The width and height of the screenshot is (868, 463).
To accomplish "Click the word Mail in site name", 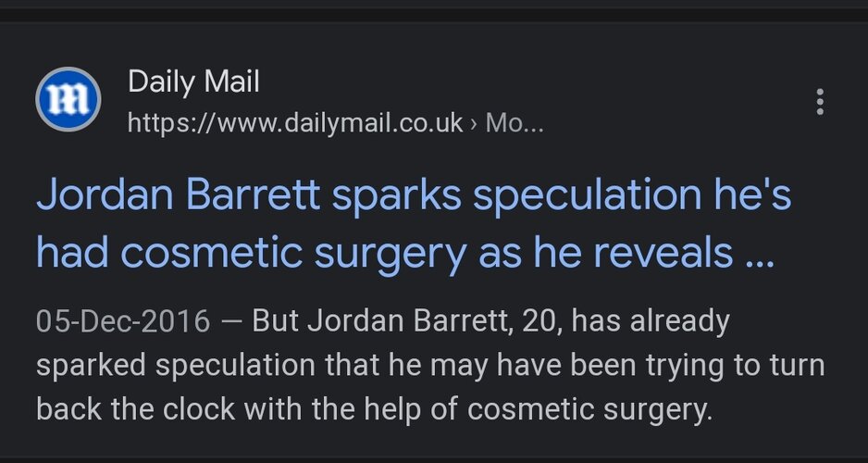I will coord(231,82).
